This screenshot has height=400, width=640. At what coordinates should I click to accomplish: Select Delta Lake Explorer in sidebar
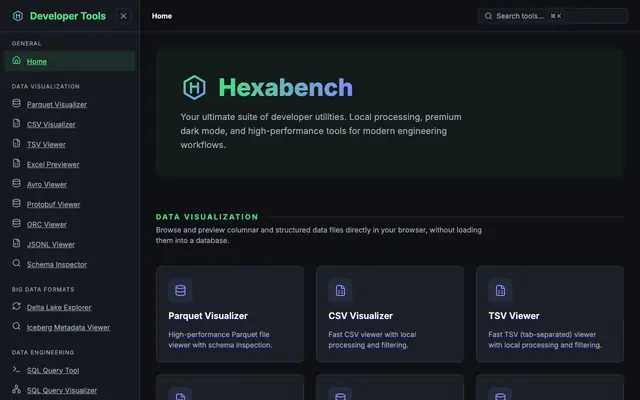pos(59,307)
